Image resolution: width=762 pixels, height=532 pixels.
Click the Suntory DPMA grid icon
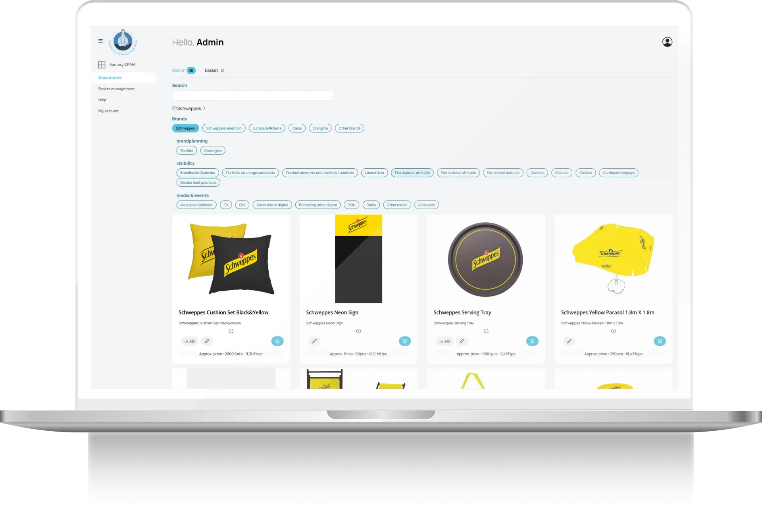tap(102, 64)
